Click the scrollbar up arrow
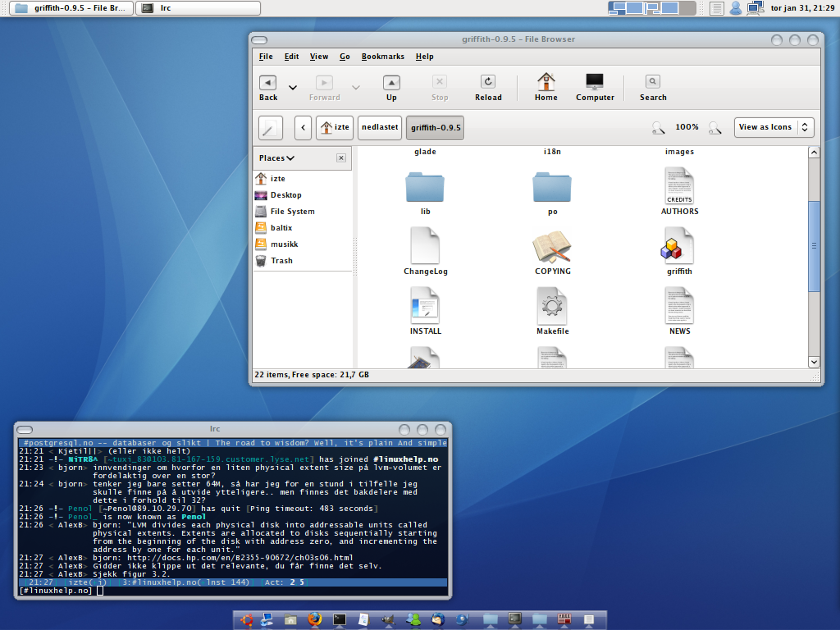 814,152
